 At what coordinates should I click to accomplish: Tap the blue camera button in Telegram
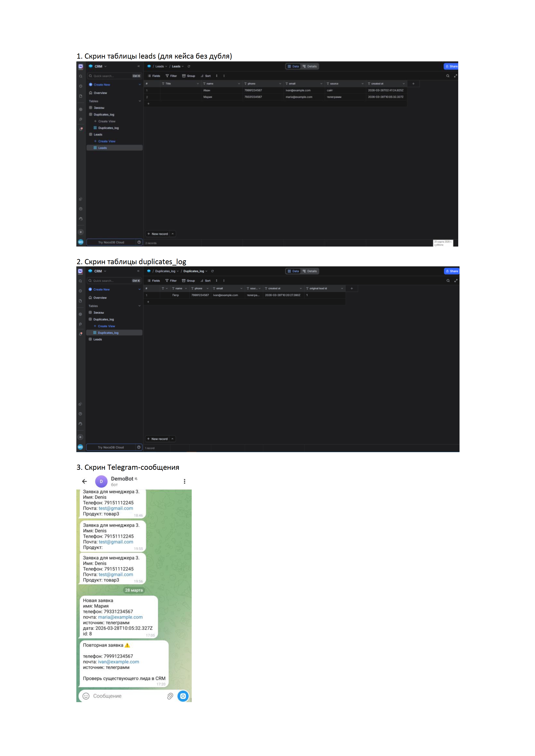coord(183,696)
